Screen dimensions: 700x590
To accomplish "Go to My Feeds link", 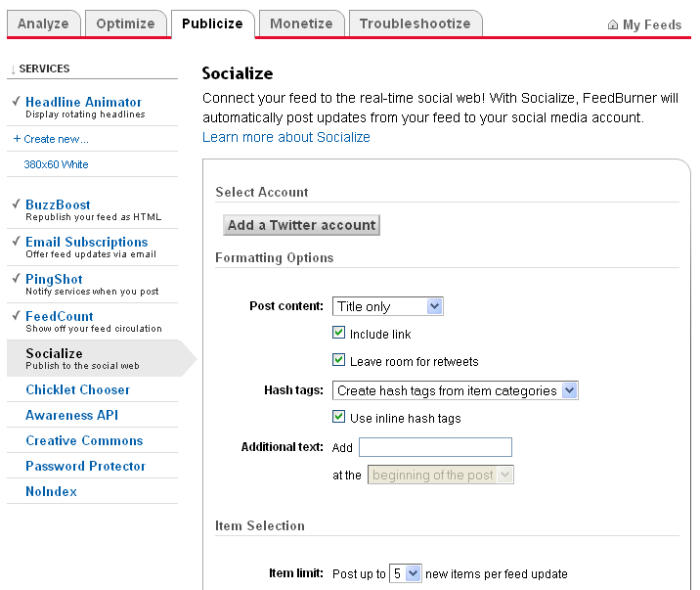I will tap(652, 25).
